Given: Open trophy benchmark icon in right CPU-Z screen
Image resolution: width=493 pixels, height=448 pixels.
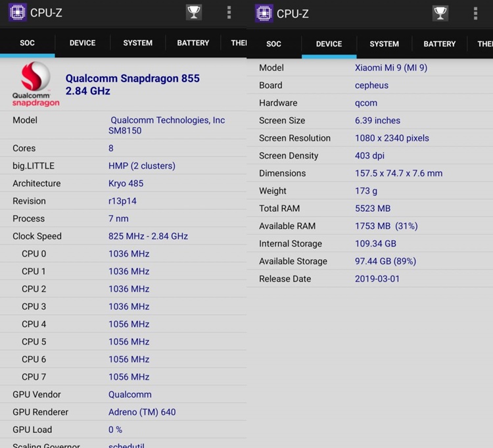Looking at the screenshot, I should click(x=440, y=13).
